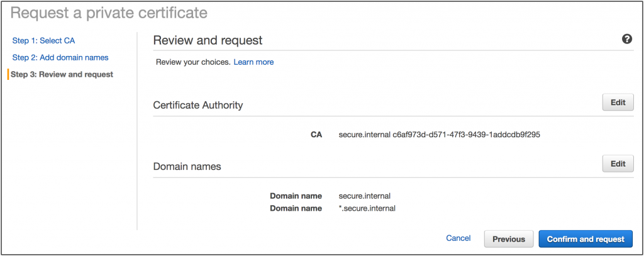Click the Request a private certificate title

pyautogui.click(x=109, y=12)
